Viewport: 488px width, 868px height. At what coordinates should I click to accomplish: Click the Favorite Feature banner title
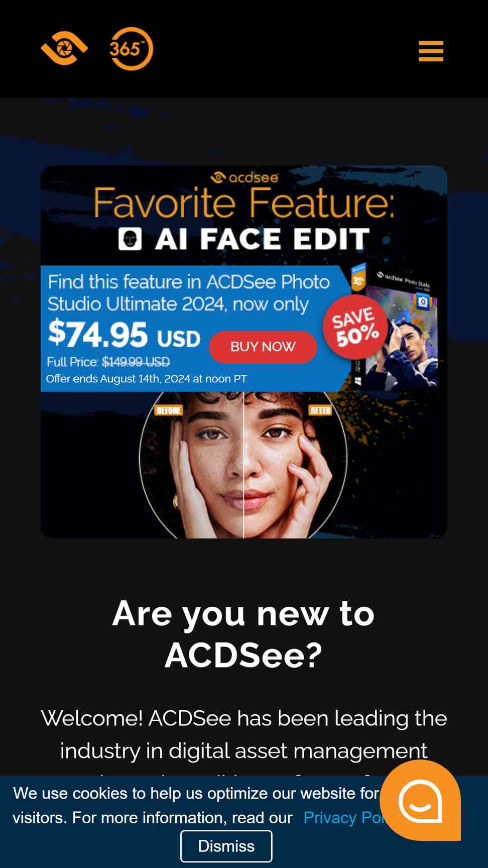pos(244,203)
